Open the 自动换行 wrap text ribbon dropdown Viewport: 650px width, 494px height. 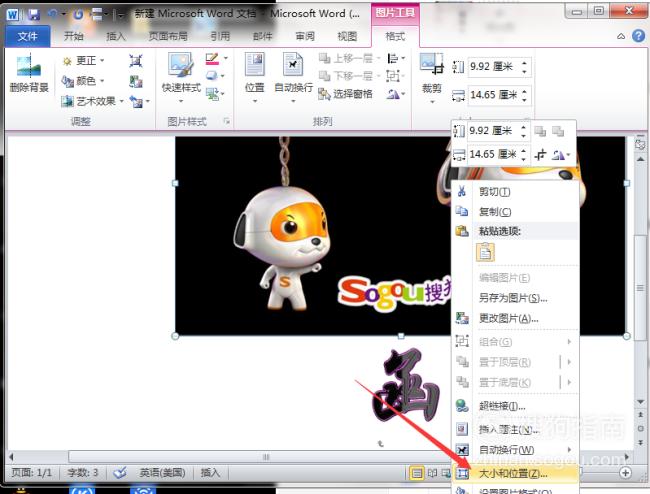coord(293,78)
